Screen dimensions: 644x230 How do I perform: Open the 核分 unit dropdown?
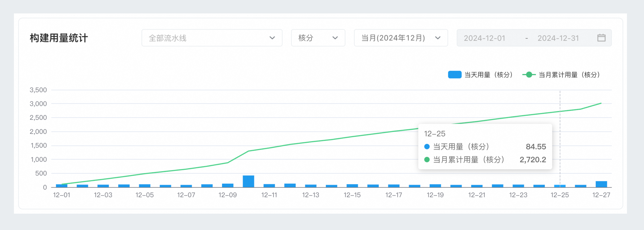[x=318, y=38]
